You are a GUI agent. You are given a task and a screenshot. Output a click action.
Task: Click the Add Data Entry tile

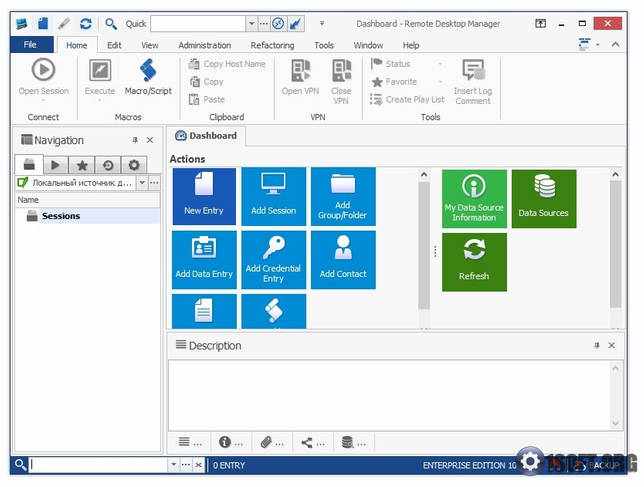pos(204,260)
